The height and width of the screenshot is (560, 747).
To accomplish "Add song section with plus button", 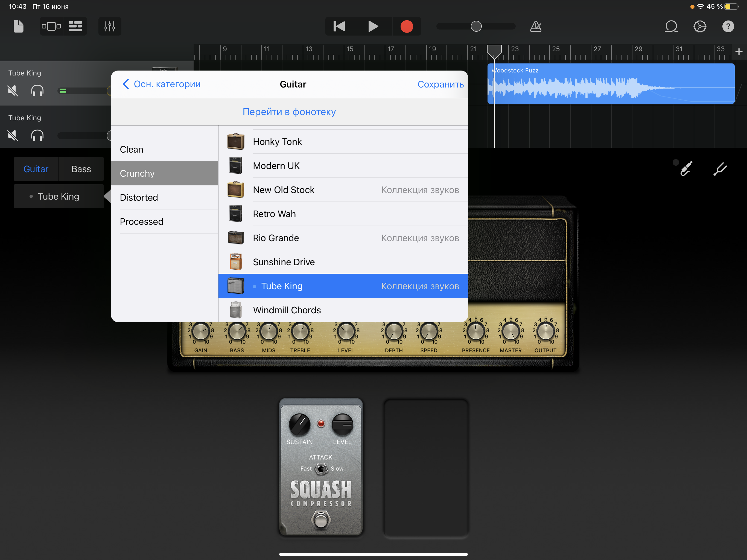I will coord(739,52).
